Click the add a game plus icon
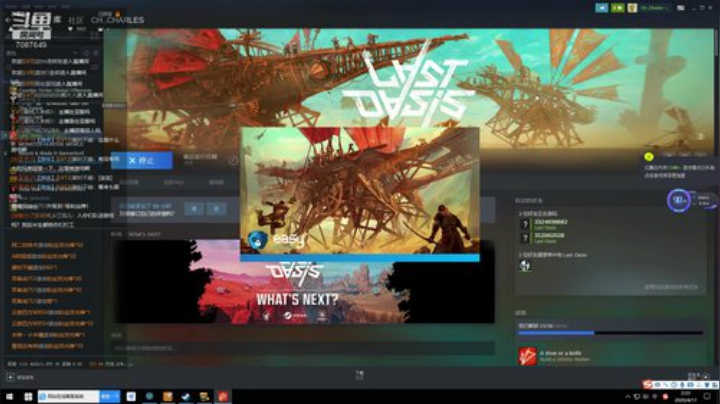This screenshot has width=720, height=404. (x=10, y=377)
